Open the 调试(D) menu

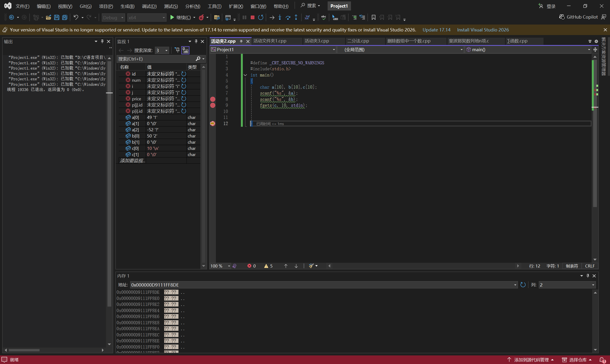pos(149,6)
